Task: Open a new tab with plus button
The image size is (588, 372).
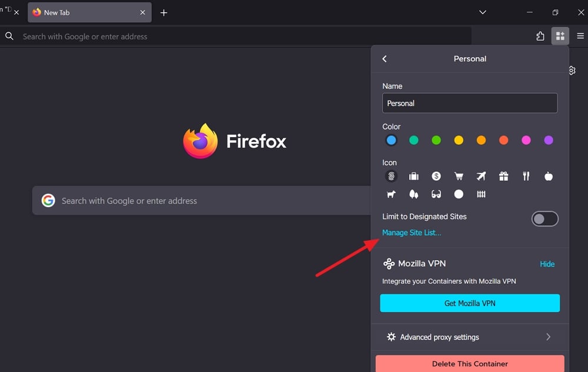Action: coord(164,13)
